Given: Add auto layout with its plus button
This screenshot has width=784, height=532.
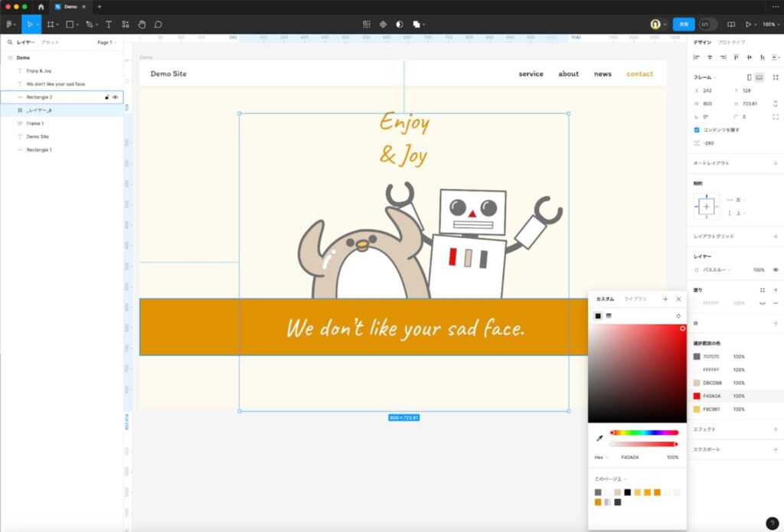Looking at the screenshot, I should (x=776, y=164).
